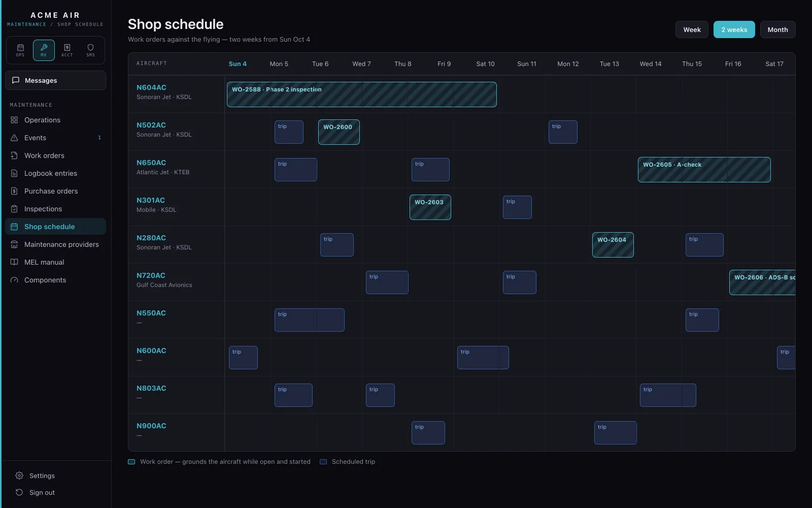The width and height of the screenshot is (812, 508).
Task: Click the Sun 4 column header
Action: (238, 64)
